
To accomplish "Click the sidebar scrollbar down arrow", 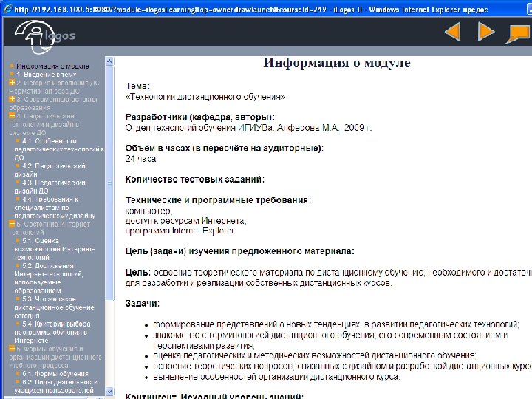I will tap(109, 391).
